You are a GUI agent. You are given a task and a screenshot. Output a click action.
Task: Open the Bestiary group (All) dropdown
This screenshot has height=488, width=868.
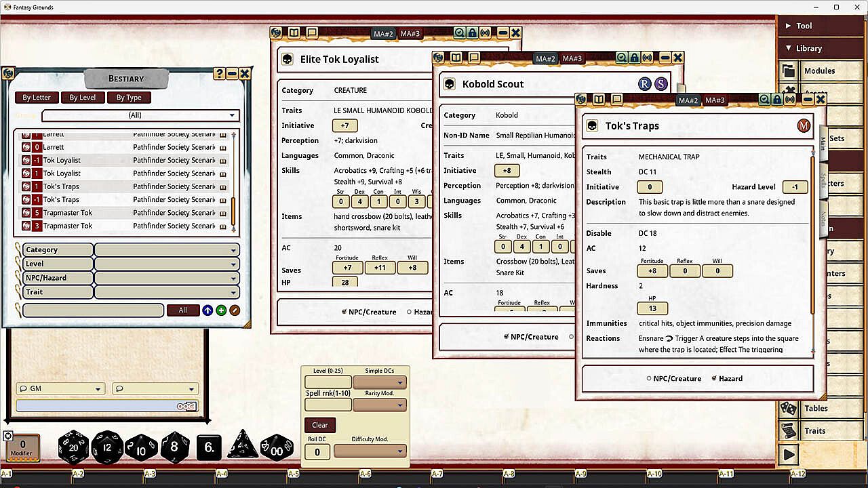point(141,115)
